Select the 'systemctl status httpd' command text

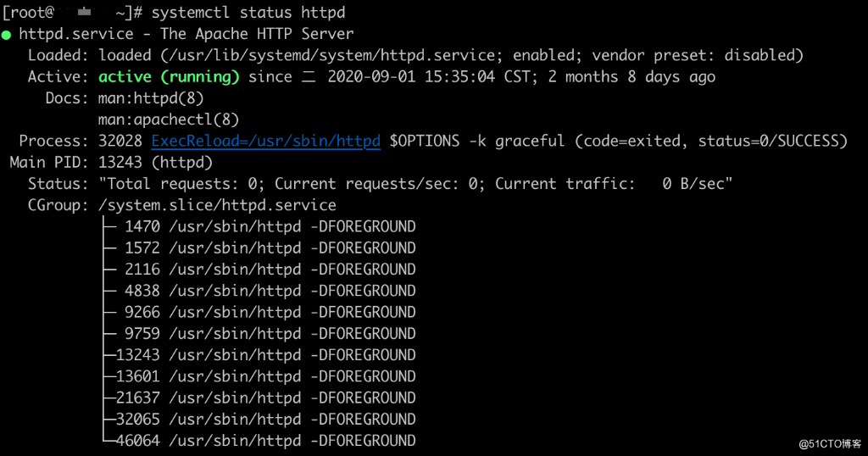point(248,12)
